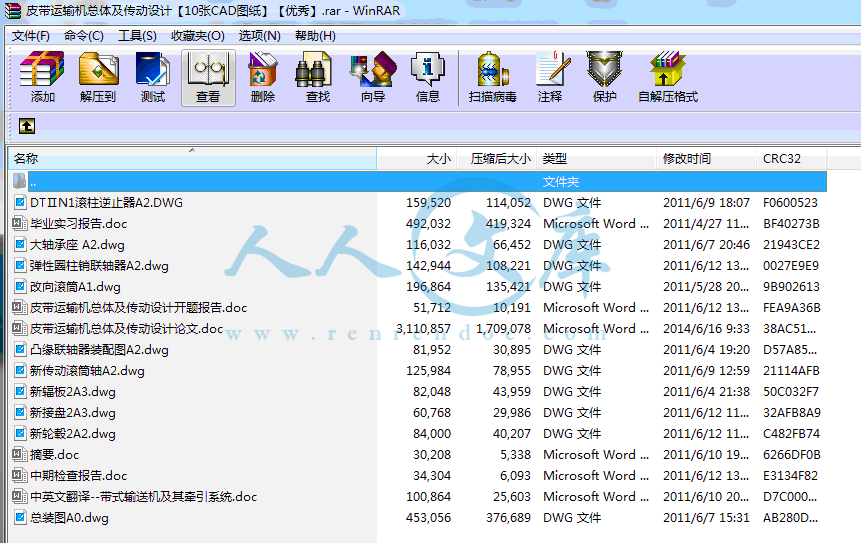
Task: Click the date 2011/6/4 21:38
Action: 706,391
